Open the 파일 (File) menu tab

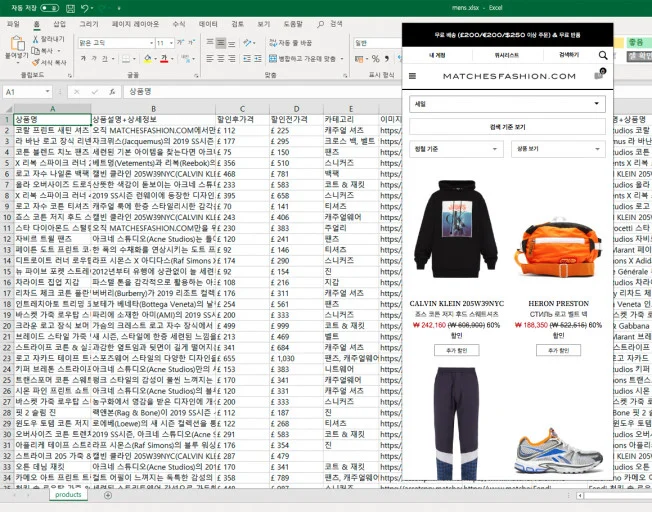[x=13, y=24]
